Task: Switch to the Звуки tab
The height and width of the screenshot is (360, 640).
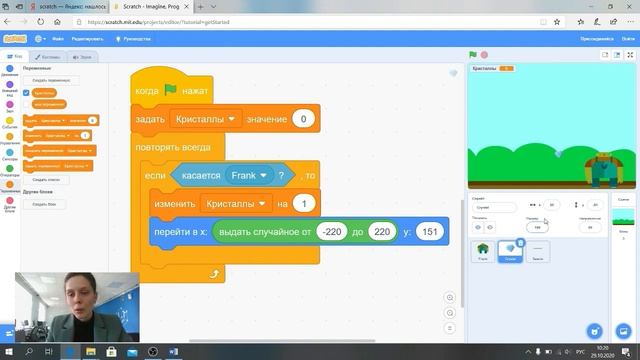Action: [82, 57]
